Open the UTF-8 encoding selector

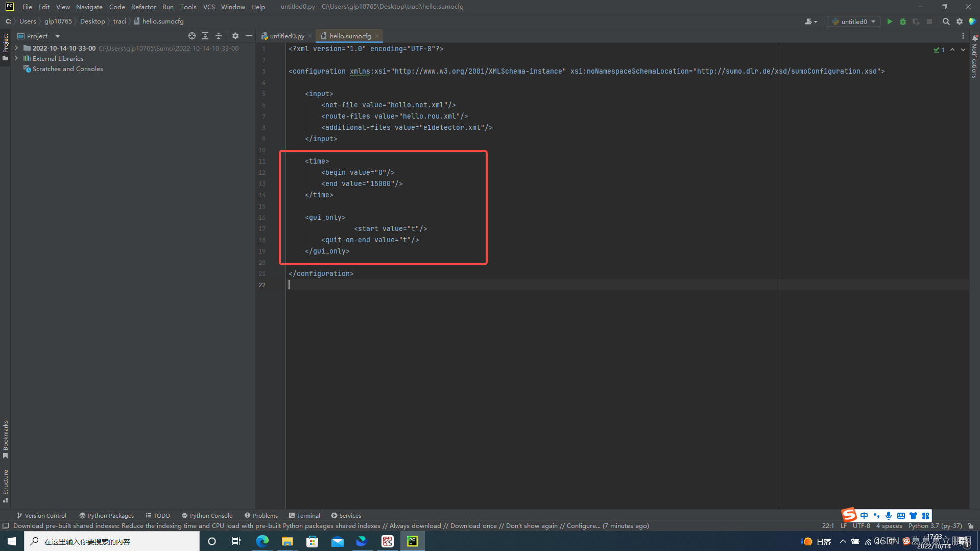862,526
